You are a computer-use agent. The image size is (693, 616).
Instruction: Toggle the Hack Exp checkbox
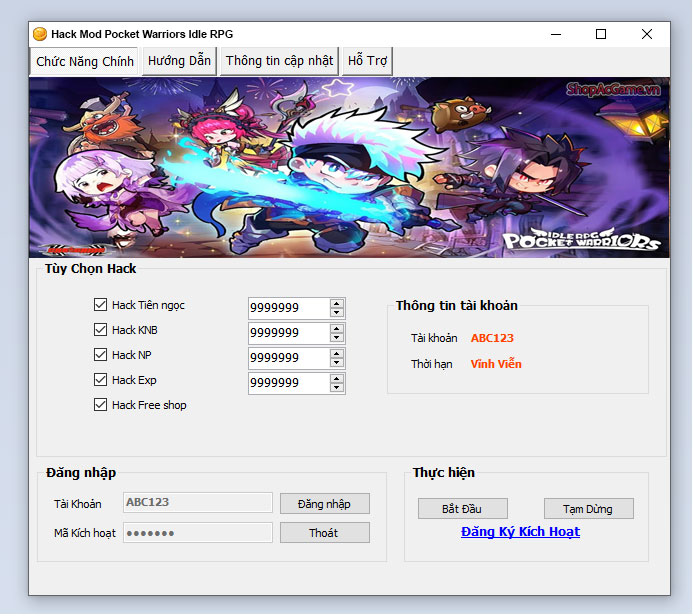pyautogui.click(x=100, y=380)
